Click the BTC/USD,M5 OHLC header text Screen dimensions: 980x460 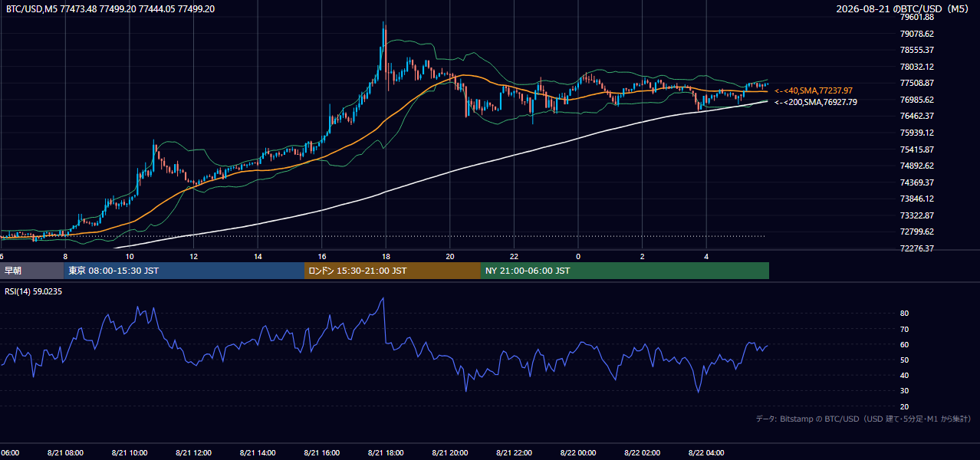[x=110, y=9]
